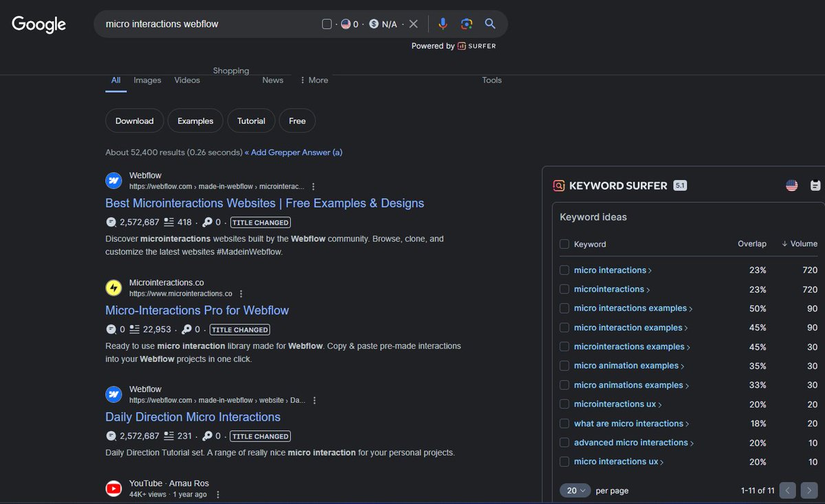The image size is (825, 504).
Task: Click Webflow favicon of Daily Direction result
Action: [113, 394]
